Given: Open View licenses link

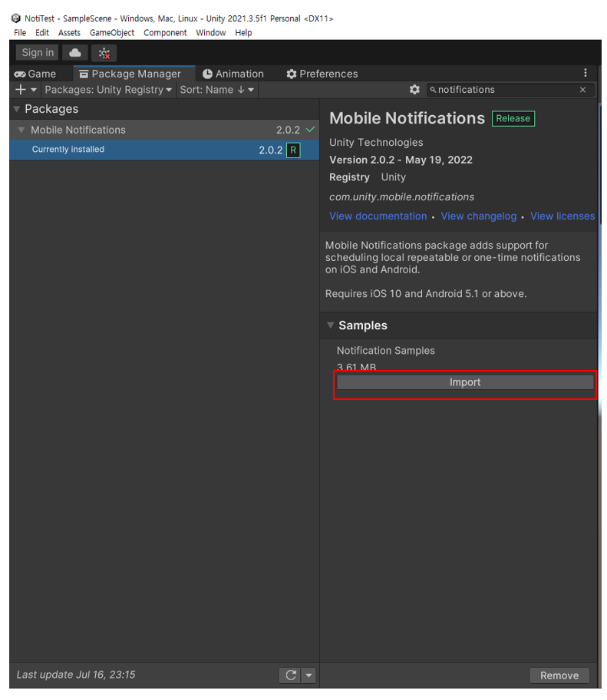Looking at the screenshot, I should pyautogui.click(x=562, y=216).
